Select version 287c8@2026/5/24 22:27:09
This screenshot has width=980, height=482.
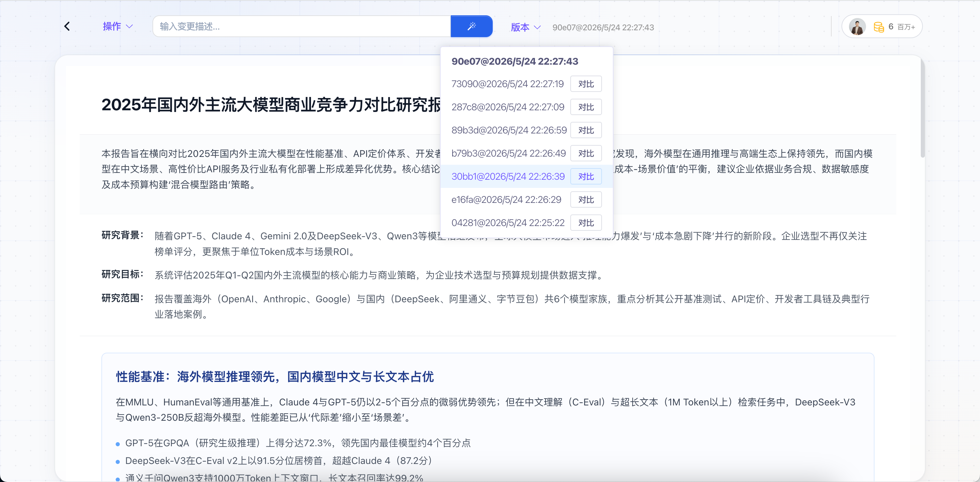click(x=507, y=107)
